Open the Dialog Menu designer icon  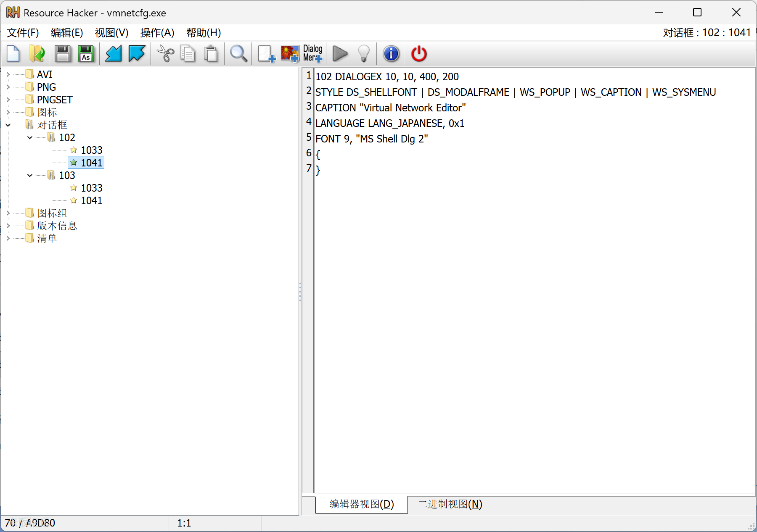[312, 54]
